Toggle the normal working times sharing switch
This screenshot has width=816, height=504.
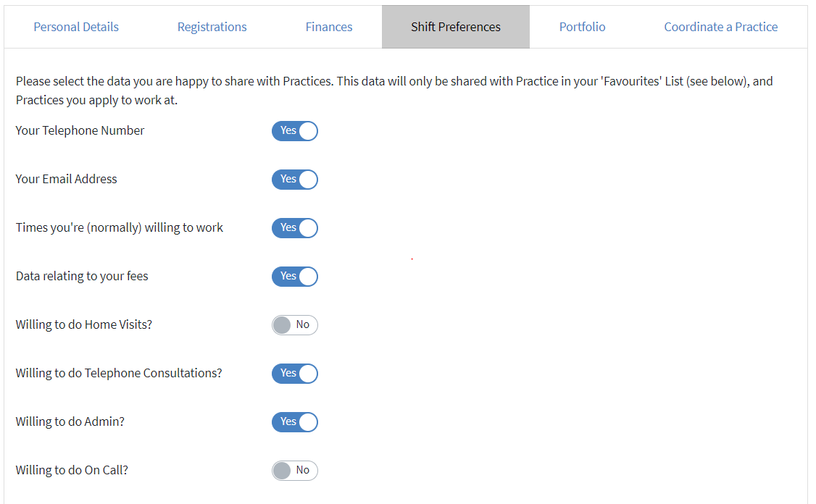295,228
